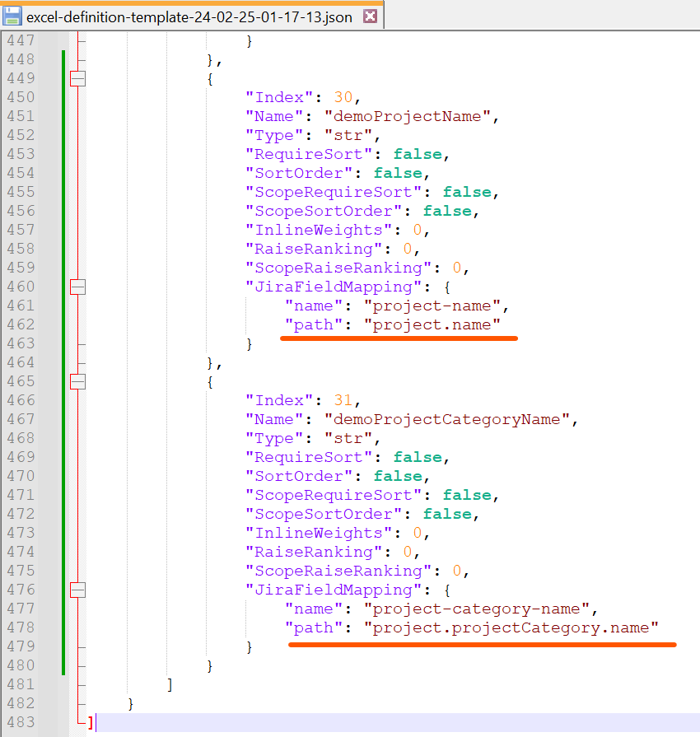Collapse the fold marker at line 449
This screenshot has width=700, height=737.
[77, 78]
